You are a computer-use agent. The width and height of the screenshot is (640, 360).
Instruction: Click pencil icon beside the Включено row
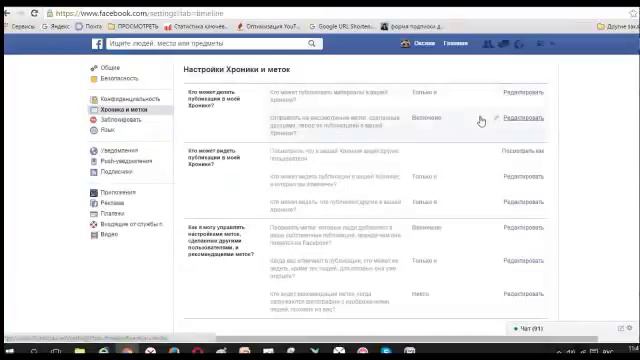click(x=496, y=118)
